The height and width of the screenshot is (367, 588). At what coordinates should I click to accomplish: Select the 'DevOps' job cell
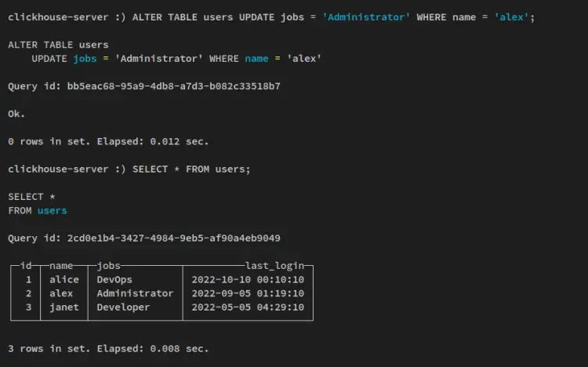114,279
